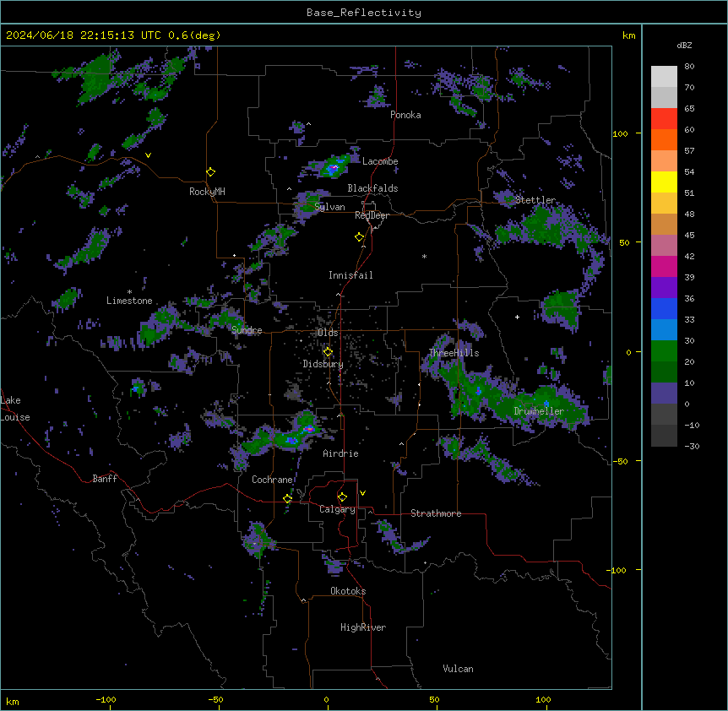Click the yellow V marker northeast of Calgary

[362, 493]
